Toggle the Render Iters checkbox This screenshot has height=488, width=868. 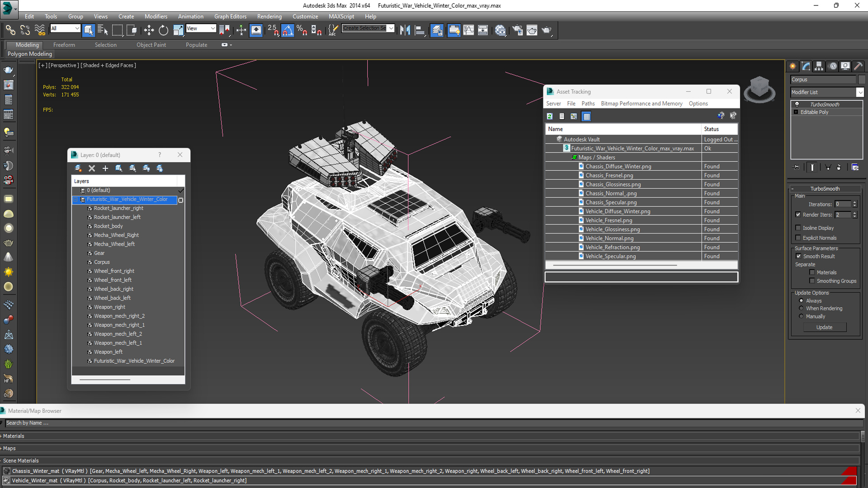coord(798,215)
